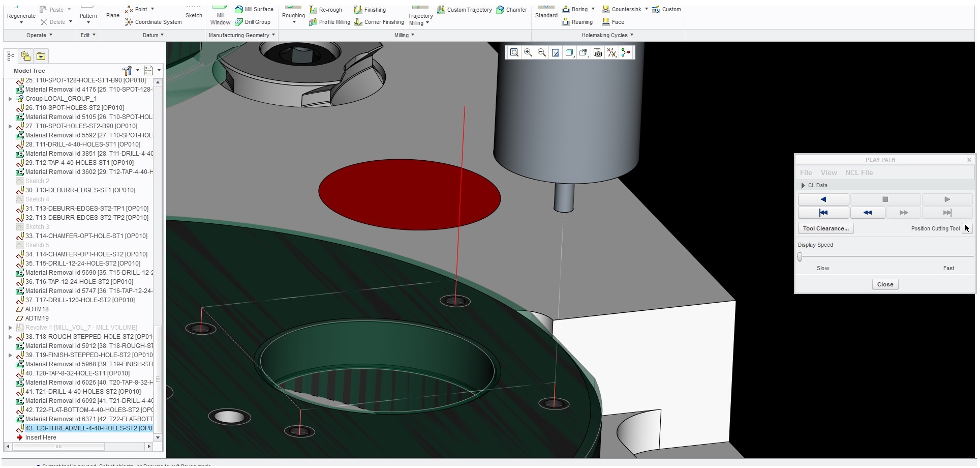
Task: Expand the CL Data section
Action: pyautogui.click(x=803, y=186)
